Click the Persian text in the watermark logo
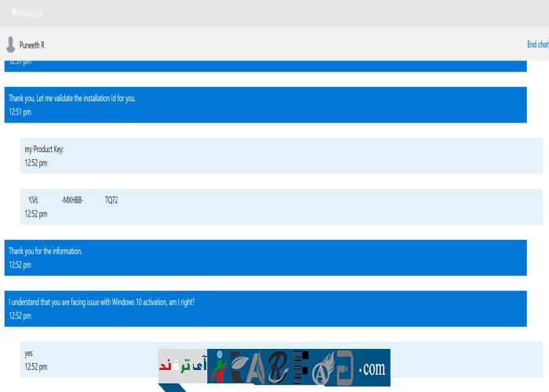This screenshot has width=549, height=392. point(182,367)
